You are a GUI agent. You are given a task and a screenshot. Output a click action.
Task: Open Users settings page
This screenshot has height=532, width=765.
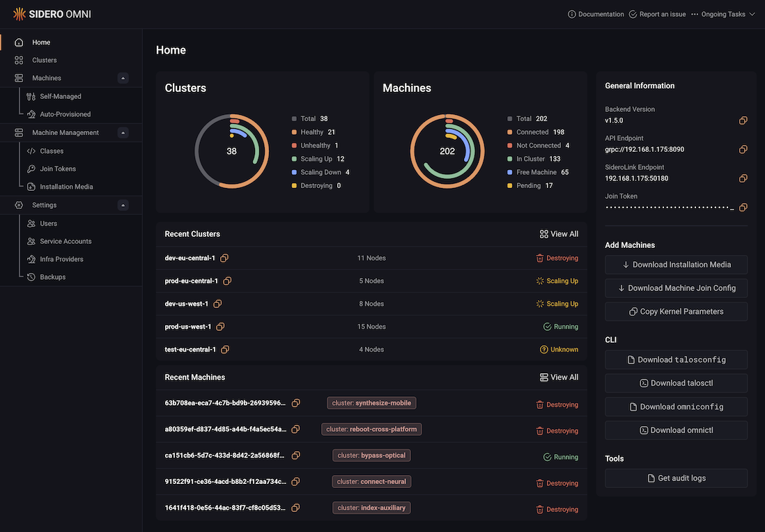(x=48, y=224)
